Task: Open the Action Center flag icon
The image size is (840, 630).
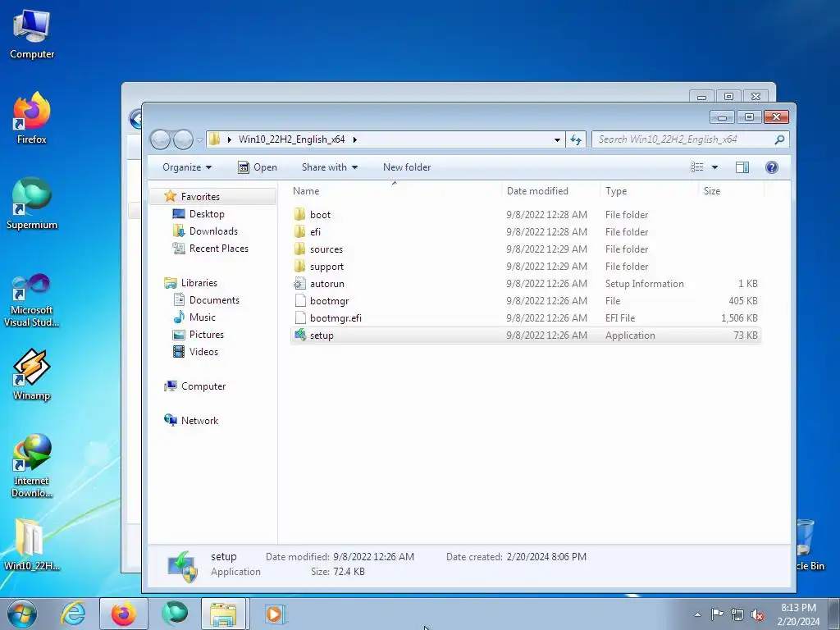Action: [717, 614]
